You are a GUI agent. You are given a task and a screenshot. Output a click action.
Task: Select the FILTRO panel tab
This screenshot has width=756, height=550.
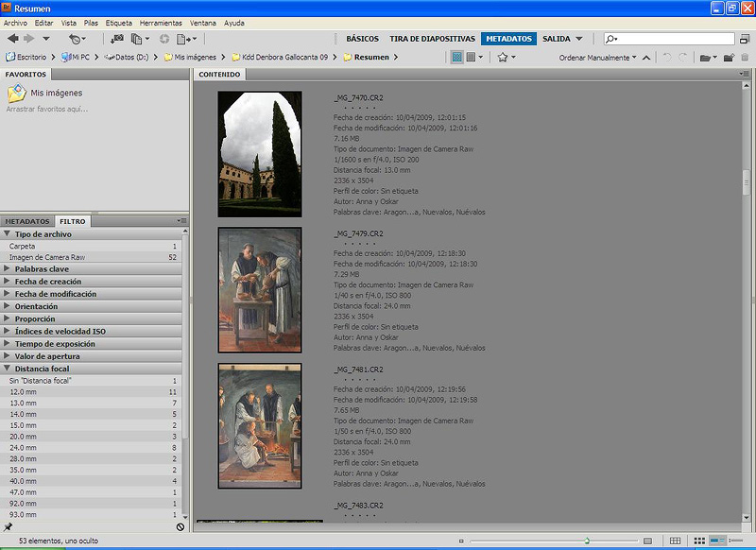[x=73, y=221]
